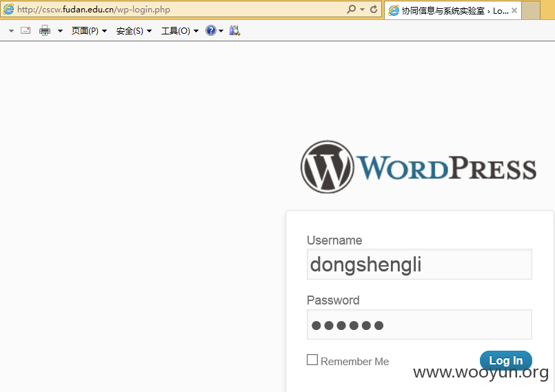The image size is (555, 392).
Task: Click the read mail icon in command bar
Action: pos(26,30)
